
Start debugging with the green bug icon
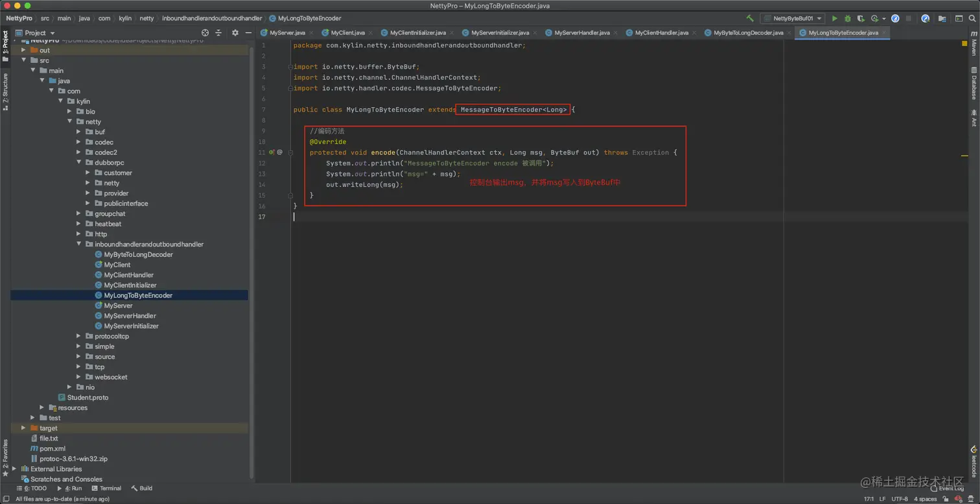tap(848, 19)
